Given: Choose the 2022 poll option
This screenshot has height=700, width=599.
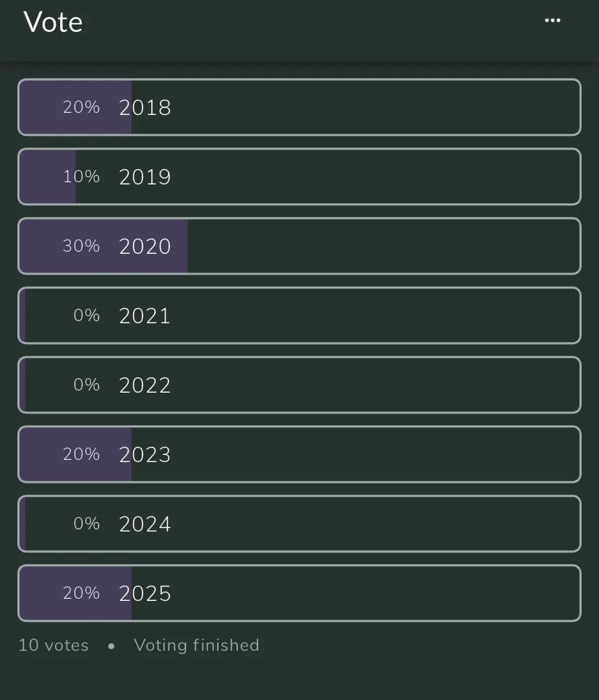Looking at the screenshot, I should [x=299, y=385].
